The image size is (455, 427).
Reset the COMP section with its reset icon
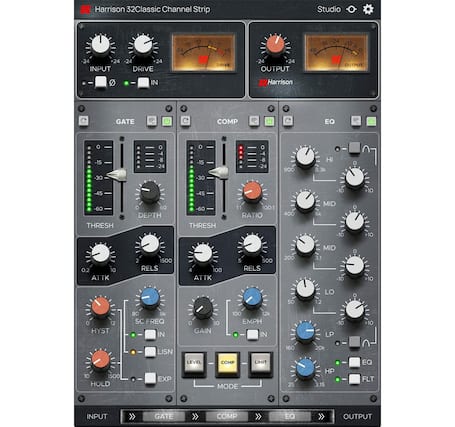pos(186,121)
